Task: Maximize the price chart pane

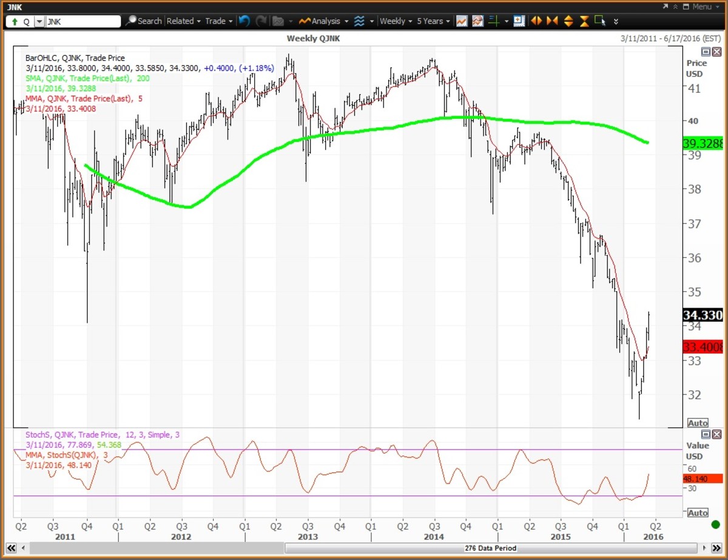Action: click(706, 52)
